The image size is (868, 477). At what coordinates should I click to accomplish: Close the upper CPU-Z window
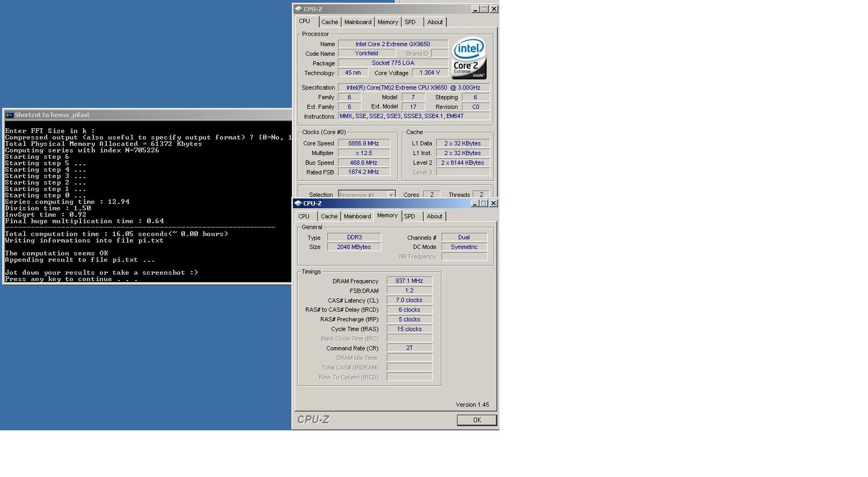494,9
